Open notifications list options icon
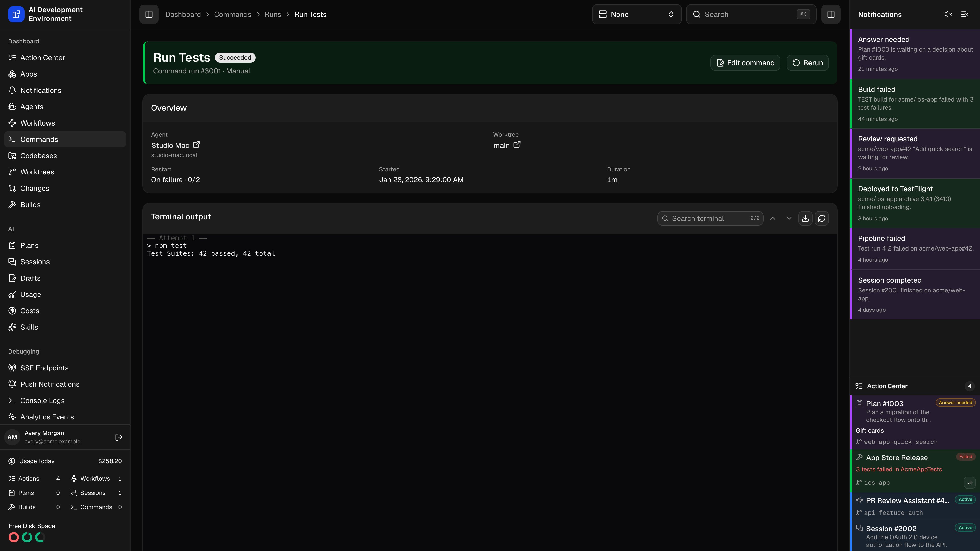This screenshot has width=980, height=551. [x=964, y=15]
